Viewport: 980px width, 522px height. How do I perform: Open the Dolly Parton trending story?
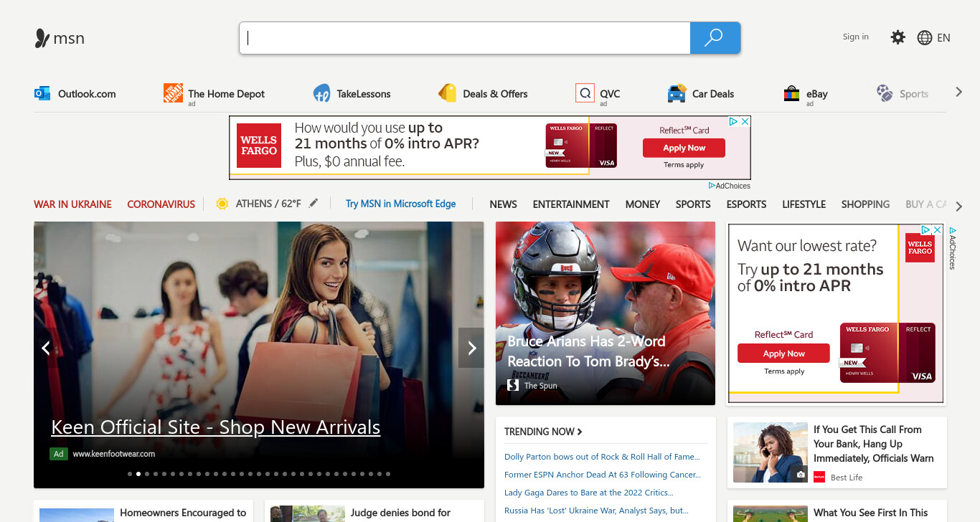click(602, 457)
